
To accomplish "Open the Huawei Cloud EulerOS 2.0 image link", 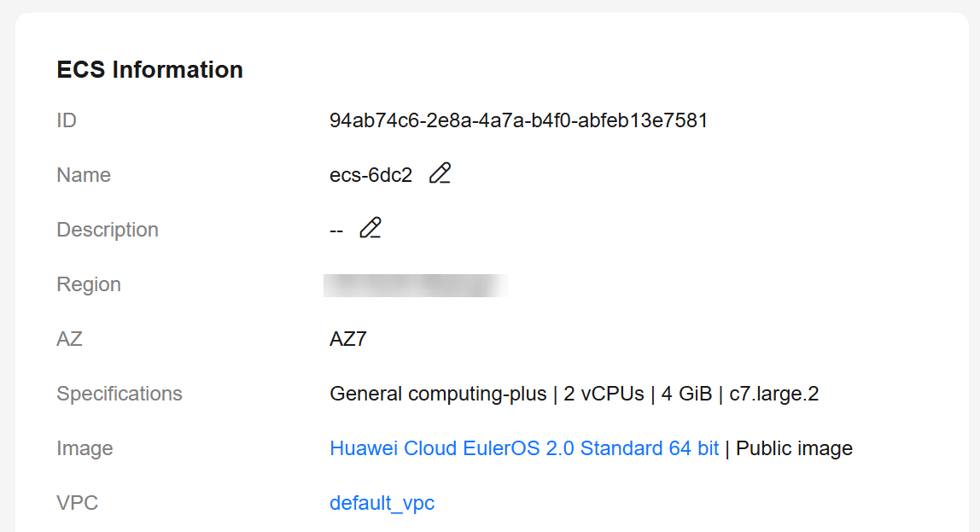I will (524, 448).
